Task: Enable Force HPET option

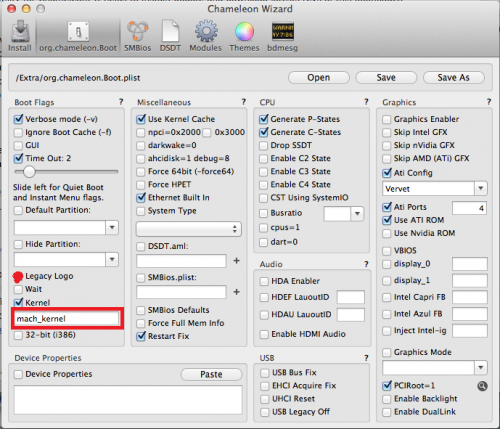Action: [141, 184]
